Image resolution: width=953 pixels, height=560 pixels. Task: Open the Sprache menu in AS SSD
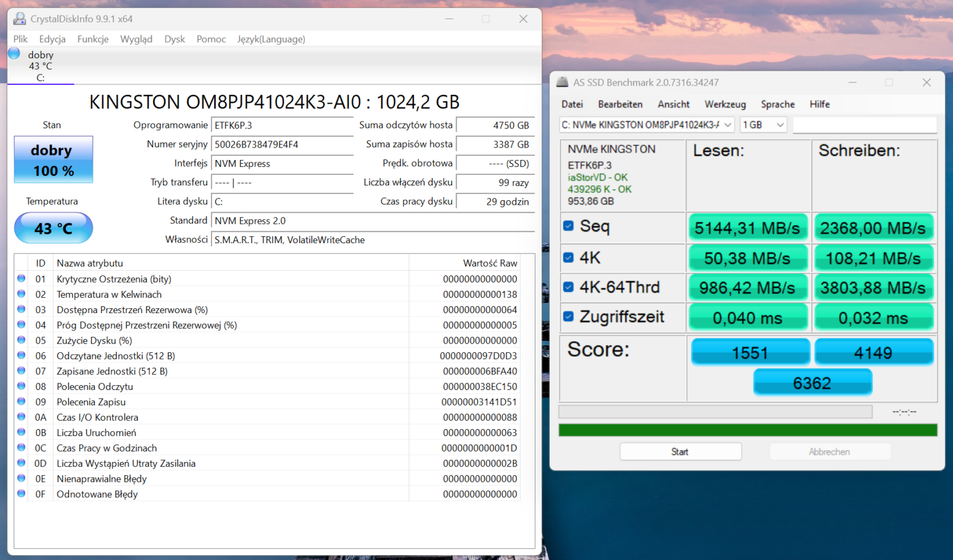[777, 104]
